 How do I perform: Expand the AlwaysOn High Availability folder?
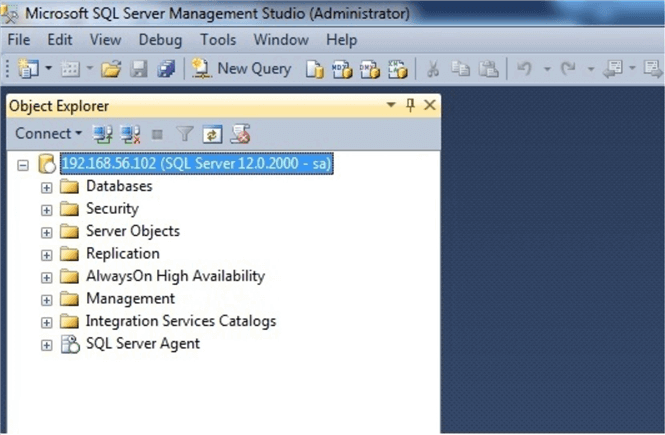(46, 277)
